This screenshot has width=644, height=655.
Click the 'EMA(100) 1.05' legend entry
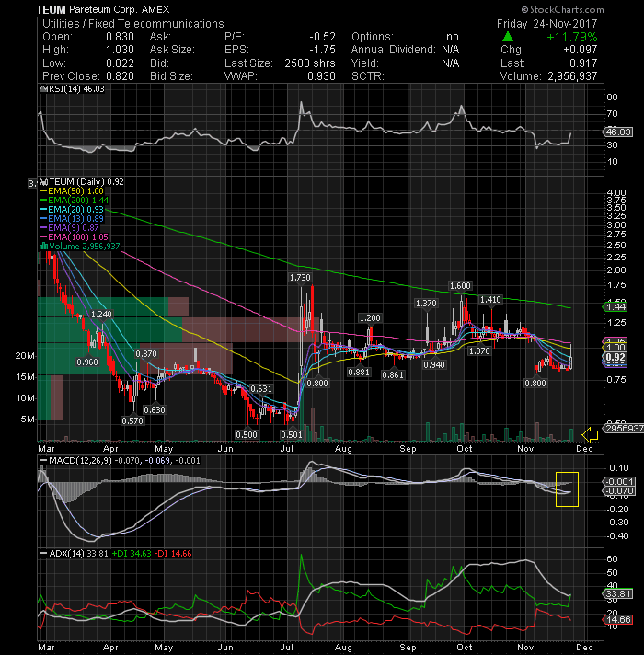coord(78,236)
